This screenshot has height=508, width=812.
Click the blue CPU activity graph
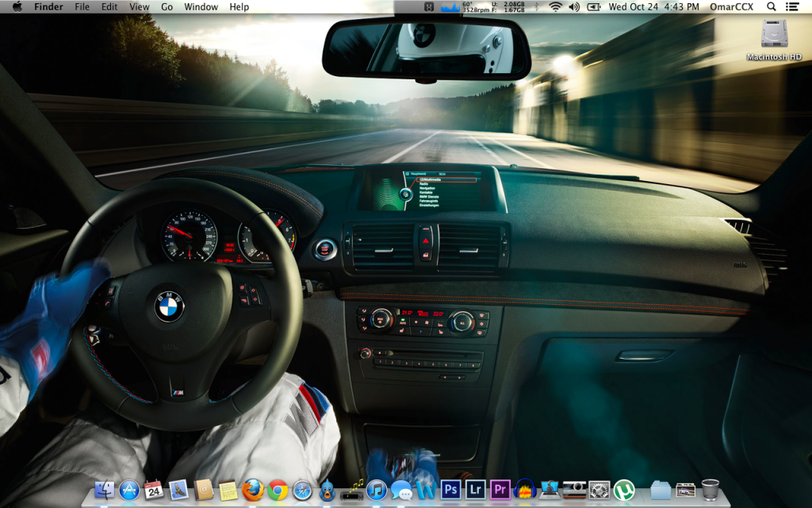pos(450,7)
